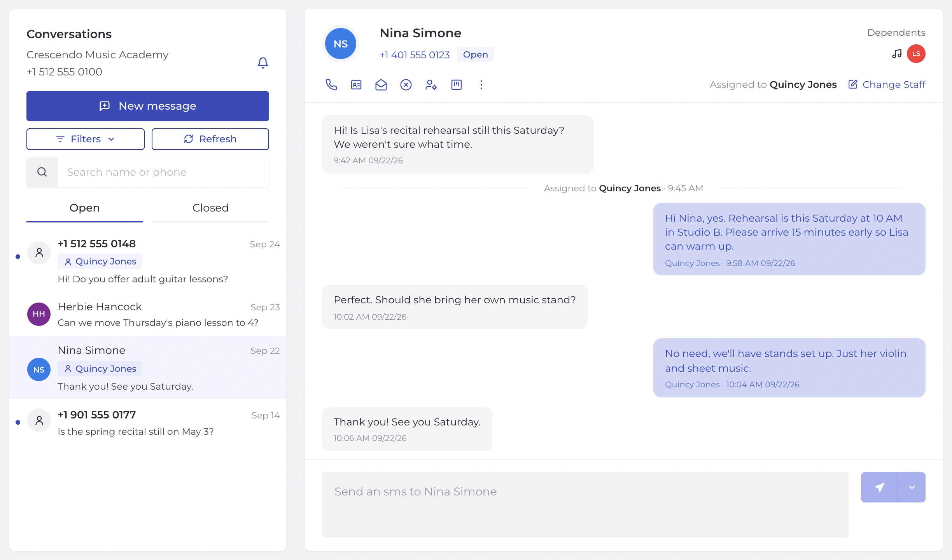Open the send options dropdown arrow

coord(912,487)
